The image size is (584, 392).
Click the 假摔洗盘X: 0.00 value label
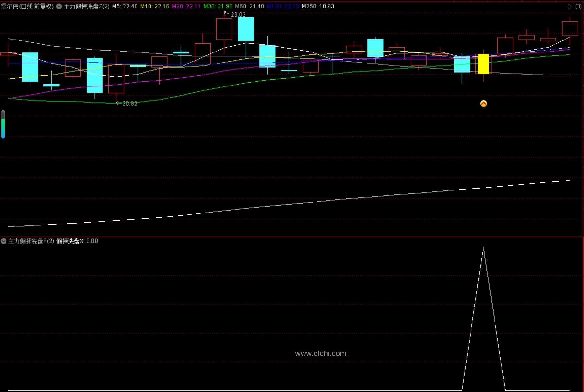tap(77, 241)
